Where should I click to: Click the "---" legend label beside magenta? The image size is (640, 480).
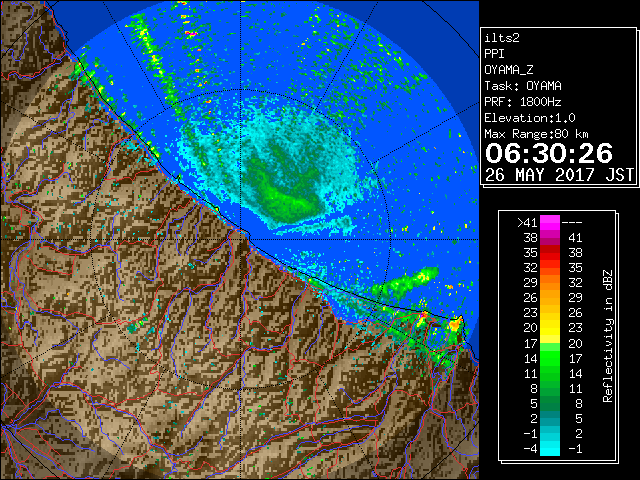pos(572,223)
